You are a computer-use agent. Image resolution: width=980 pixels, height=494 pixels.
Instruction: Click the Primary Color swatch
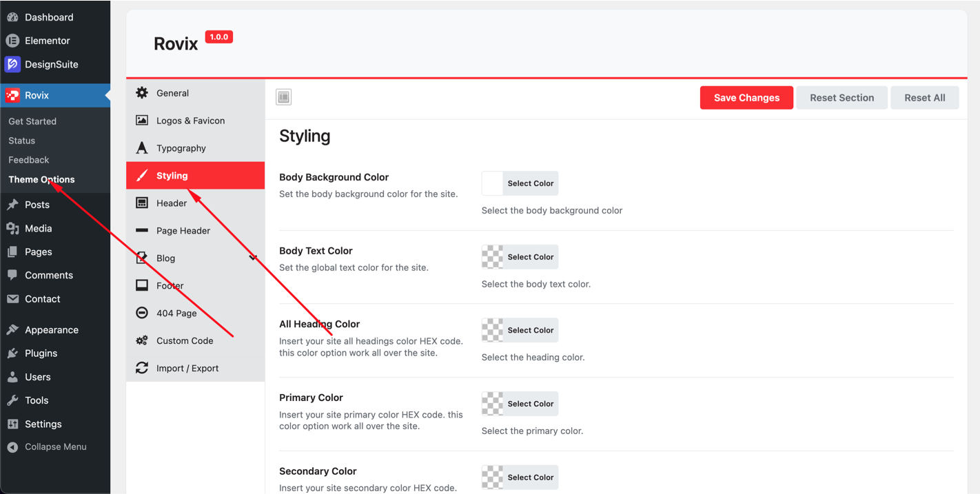click(x=492, y=404)
